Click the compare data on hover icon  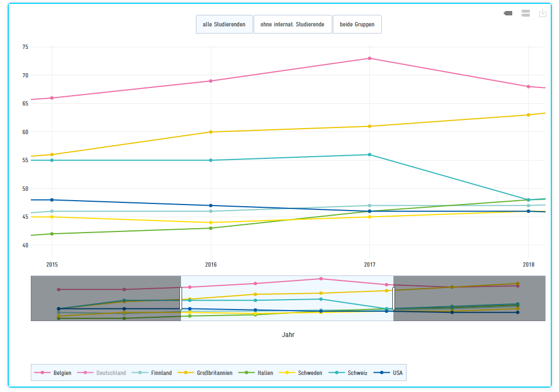click(525, 13)
